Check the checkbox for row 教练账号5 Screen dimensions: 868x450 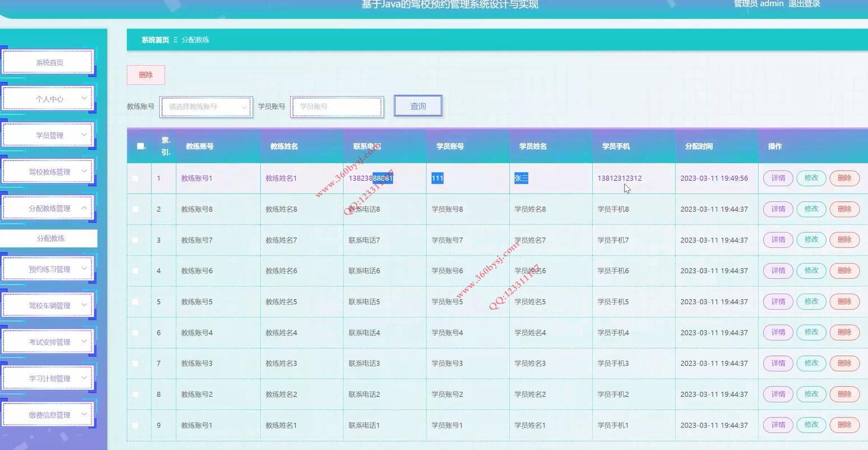pos(135,302)
